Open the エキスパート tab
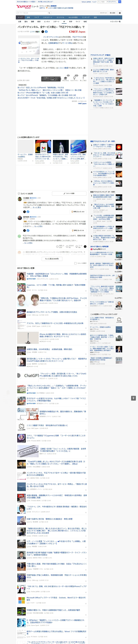The height and width of the screenshot is (644, 138). click(48, 17)
